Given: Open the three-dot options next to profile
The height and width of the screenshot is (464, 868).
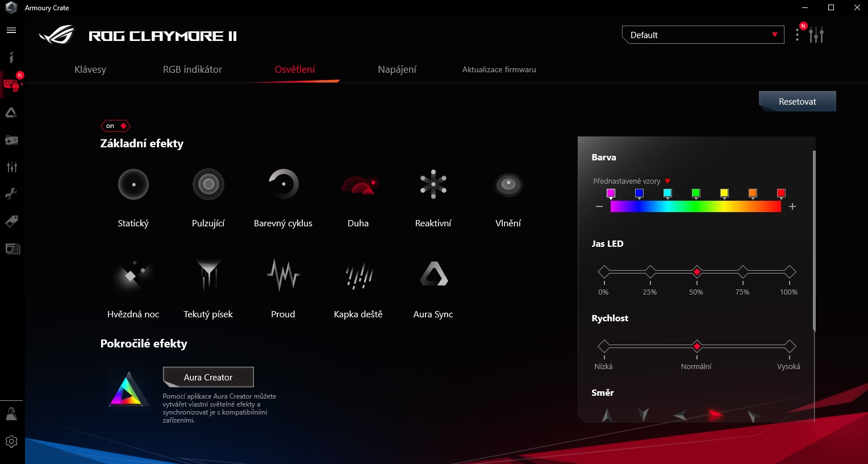Looking at the screenshot, I should tap(798, 35).
